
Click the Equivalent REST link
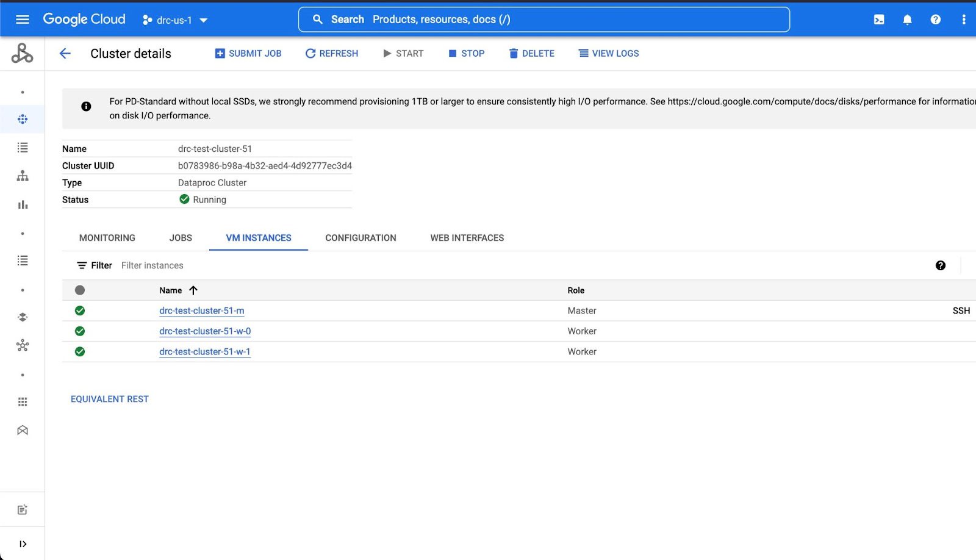(x=110, y=399)
